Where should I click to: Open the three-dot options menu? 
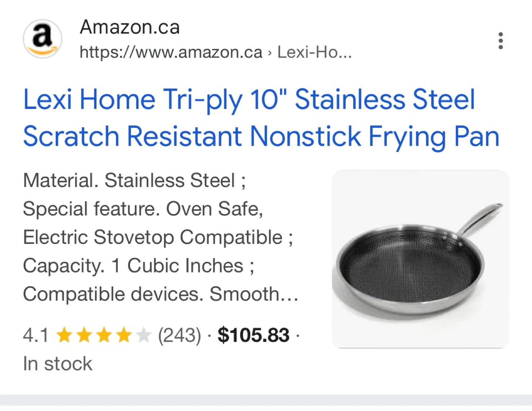[501, 41]
